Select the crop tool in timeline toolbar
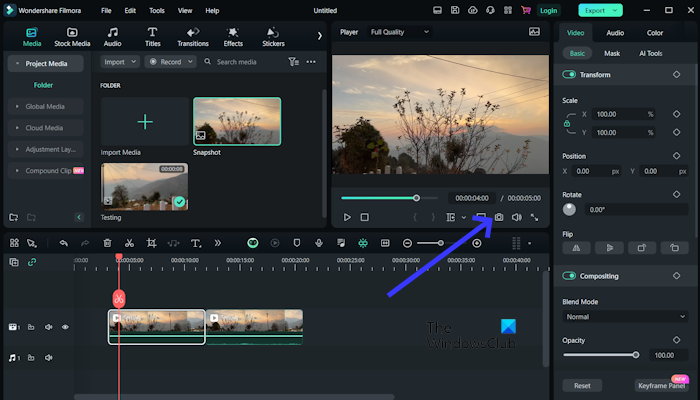 151,243
